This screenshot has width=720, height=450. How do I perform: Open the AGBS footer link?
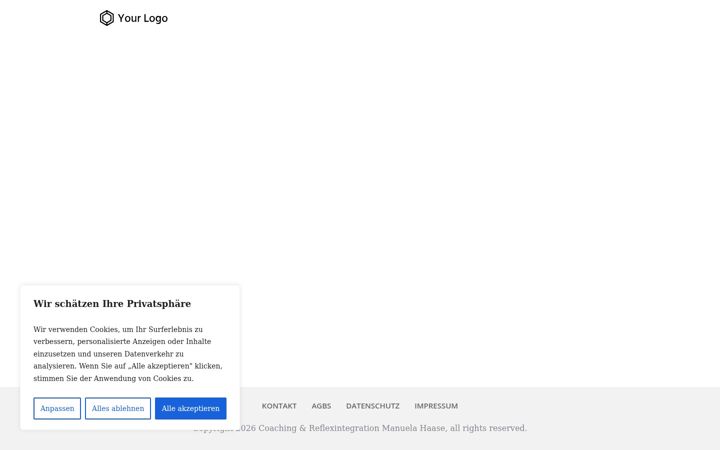(321, 406)
